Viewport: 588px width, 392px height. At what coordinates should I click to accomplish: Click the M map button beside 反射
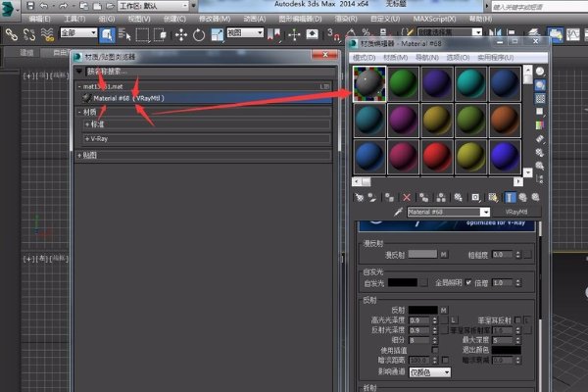click(444, 310)
